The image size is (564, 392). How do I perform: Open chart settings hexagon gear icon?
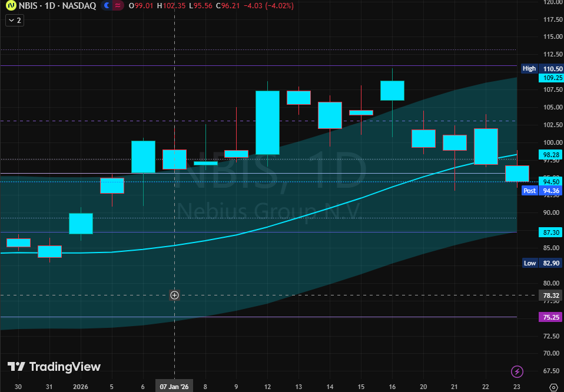coord(554,387)
